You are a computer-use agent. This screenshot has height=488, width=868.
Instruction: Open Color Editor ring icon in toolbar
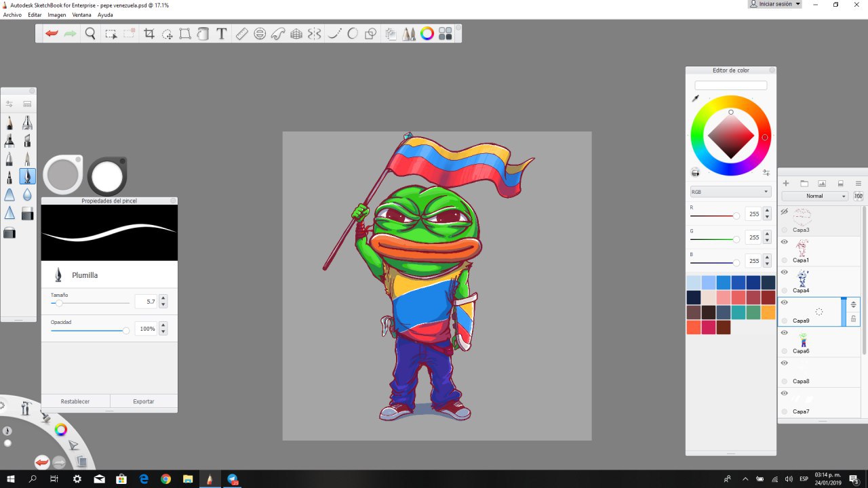pos(427,33)
